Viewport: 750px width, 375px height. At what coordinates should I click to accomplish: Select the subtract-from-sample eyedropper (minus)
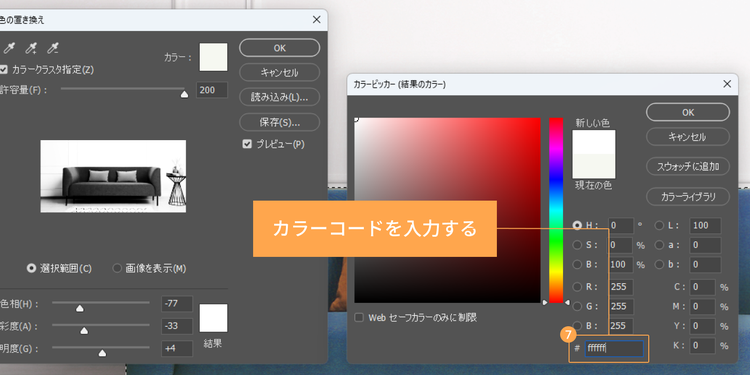pyautogui.click(x=53, y=48)
